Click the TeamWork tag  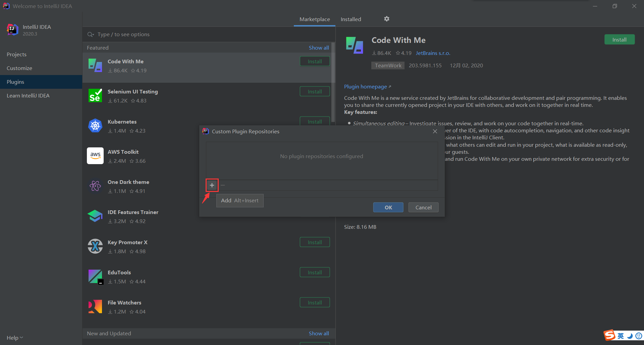(388, 65)
